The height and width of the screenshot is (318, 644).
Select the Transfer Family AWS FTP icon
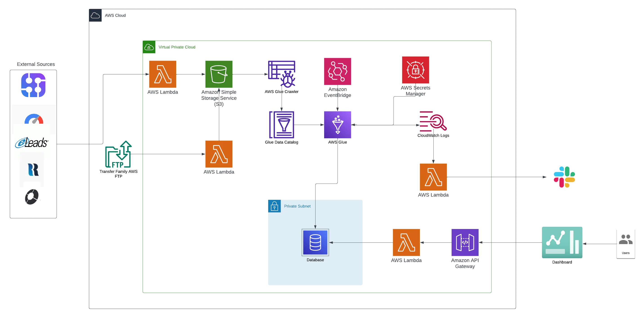[x=118, y=154]
